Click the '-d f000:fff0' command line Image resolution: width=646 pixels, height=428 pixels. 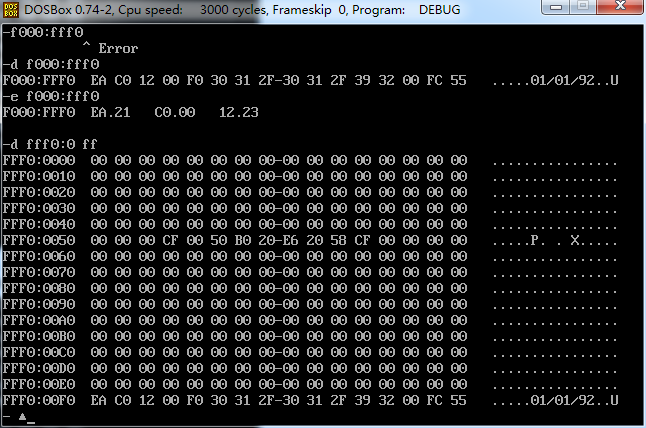[51, 64]
